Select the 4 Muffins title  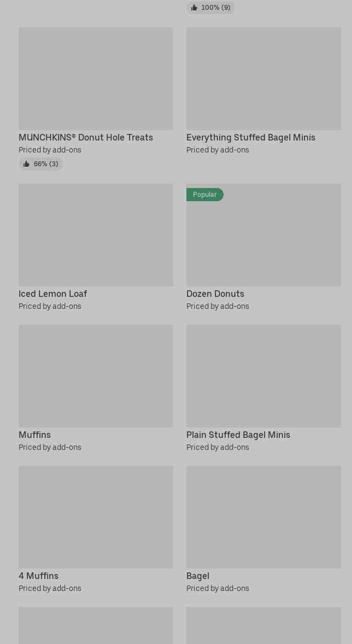(38, 576)
